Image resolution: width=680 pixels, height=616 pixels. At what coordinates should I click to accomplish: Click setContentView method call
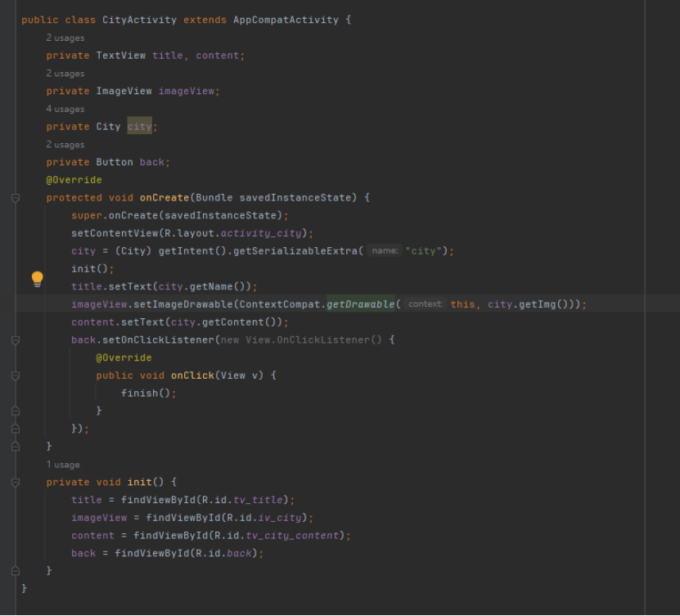115,233
